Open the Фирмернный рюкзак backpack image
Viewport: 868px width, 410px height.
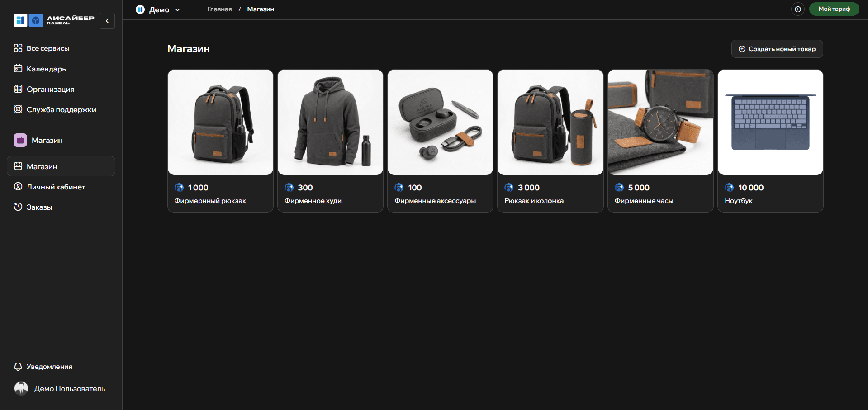(x=220, y=122)
